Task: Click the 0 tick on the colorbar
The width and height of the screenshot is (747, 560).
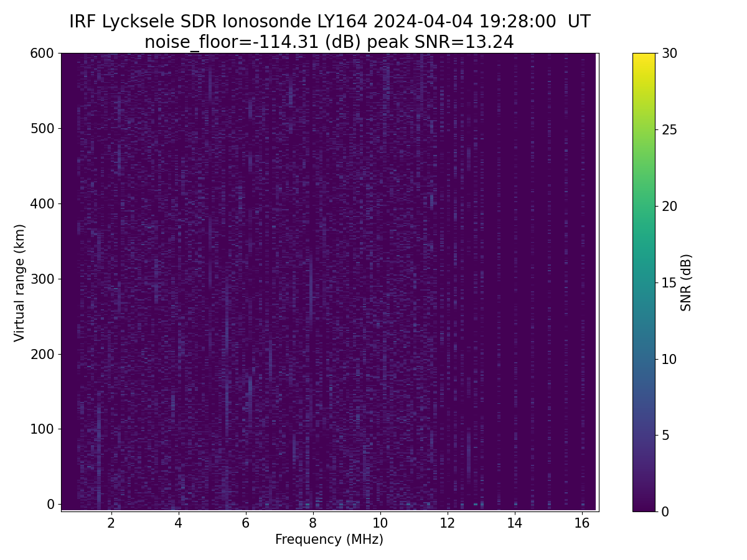Action: tap(665, 511)
